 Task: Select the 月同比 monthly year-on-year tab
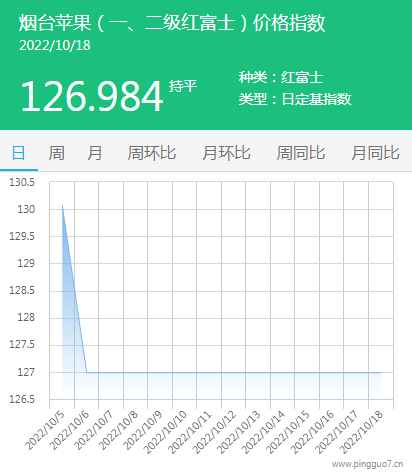(375, 153)
